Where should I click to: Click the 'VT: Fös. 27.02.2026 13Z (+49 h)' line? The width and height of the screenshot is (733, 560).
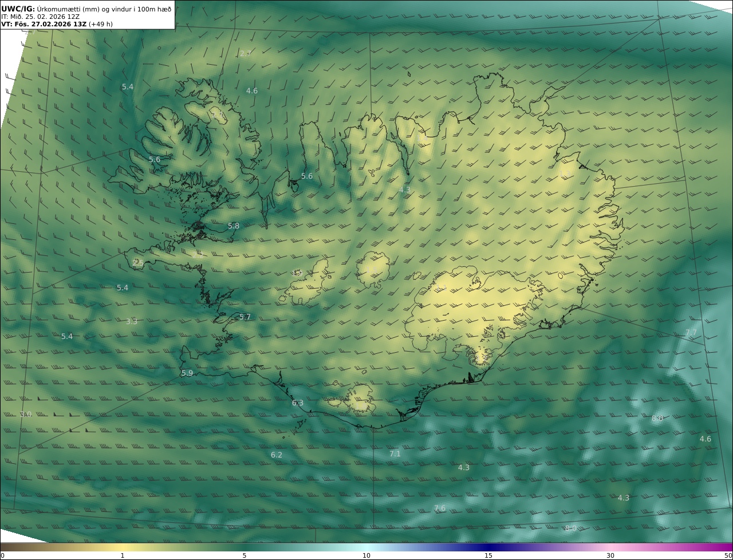click(57, 24)
